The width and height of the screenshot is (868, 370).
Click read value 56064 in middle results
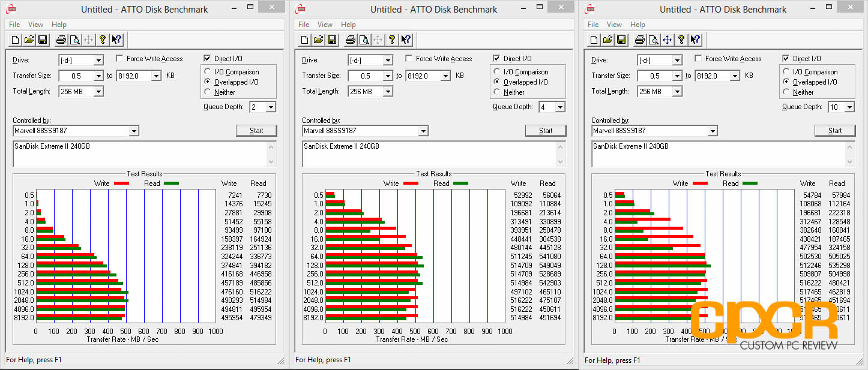[550, 195]
